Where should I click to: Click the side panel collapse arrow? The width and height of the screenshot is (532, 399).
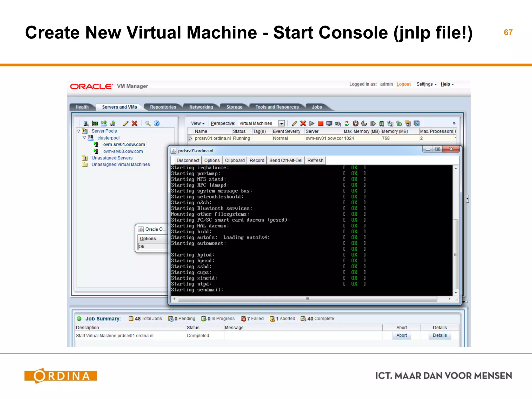tap(468, 199)
